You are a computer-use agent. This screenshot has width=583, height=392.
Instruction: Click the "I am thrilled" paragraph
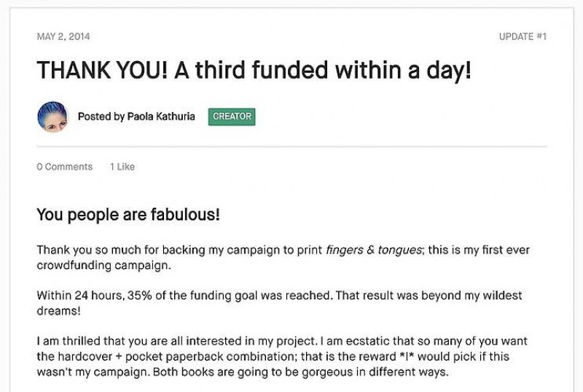tap(283, 356)
